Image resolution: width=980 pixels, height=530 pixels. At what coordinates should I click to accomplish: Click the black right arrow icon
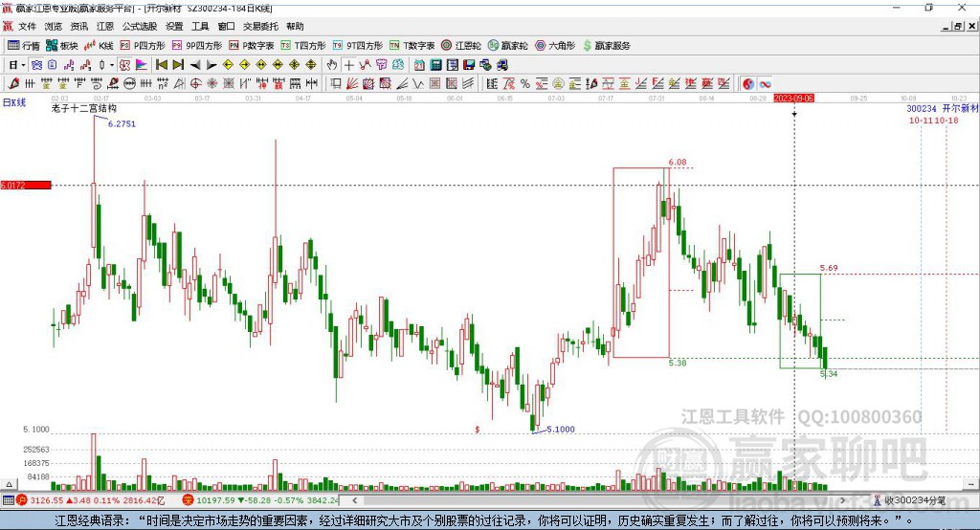pyautogui.click(x=212, y=65)
